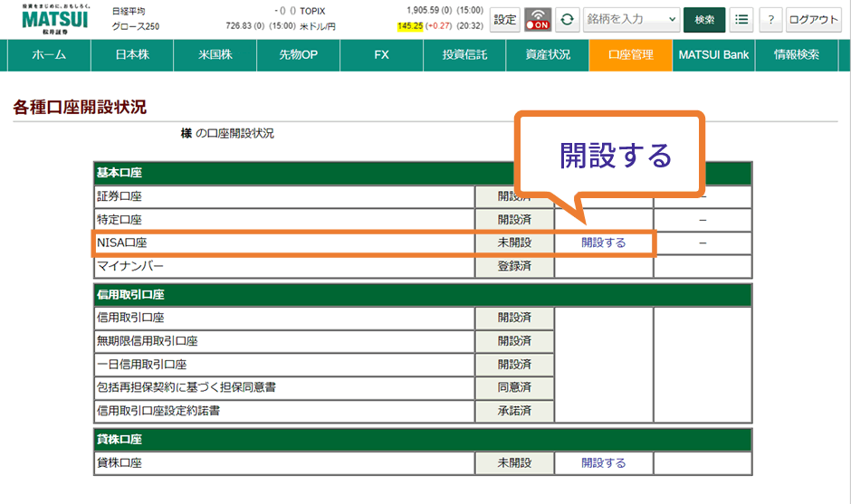Click 開設する link for 貸株口座

pos(603,463)
